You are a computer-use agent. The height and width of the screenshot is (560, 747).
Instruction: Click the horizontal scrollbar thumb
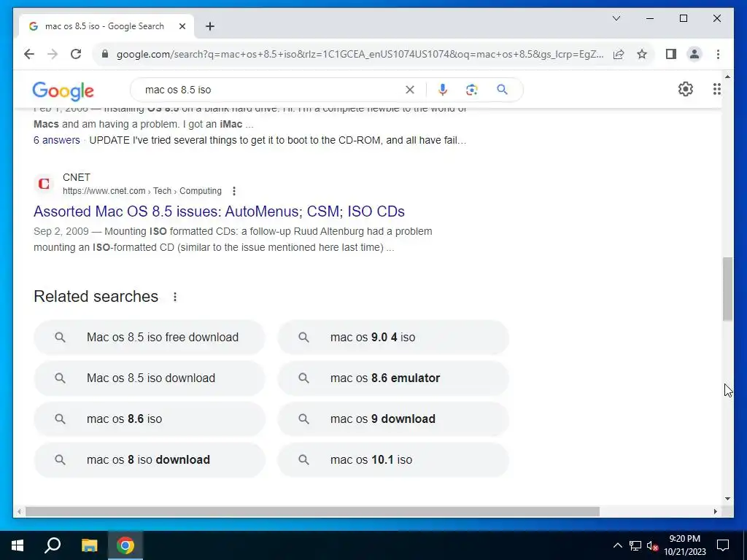312,511
